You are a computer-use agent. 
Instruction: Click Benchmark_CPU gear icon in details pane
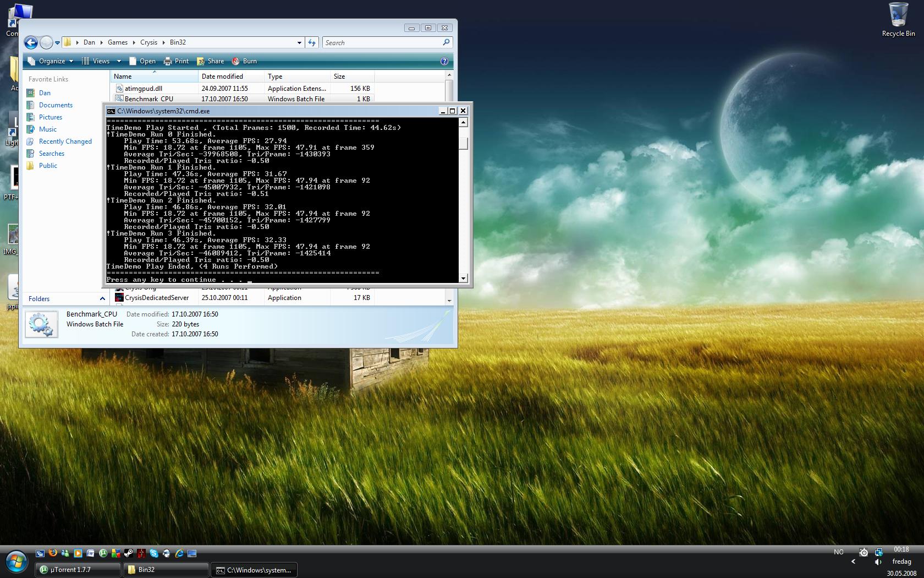click(x=41, y=325)
